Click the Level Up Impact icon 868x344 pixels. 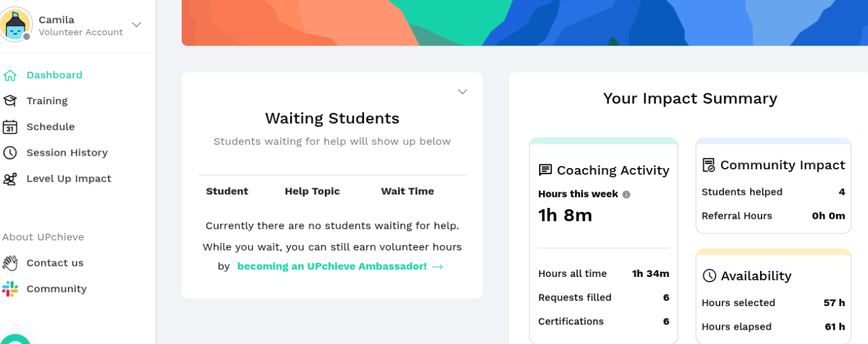click(9, 179)
